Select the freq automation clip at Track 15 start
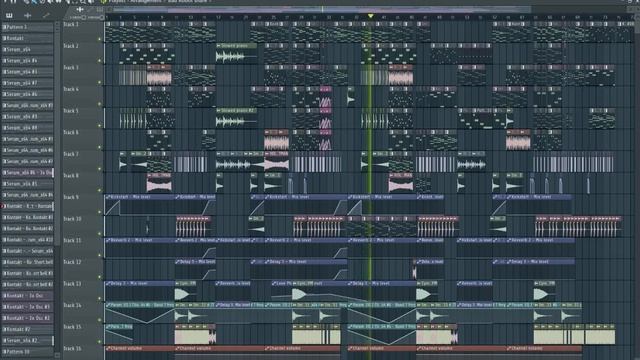 [x=119, y=335]
